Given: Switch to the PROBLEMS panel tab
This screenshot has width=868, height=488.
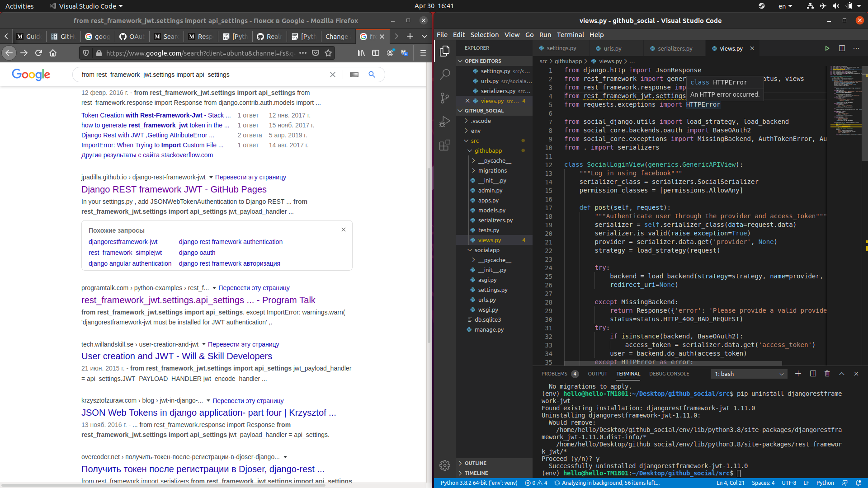Looking at the screenshot, I should coord(554,374).
